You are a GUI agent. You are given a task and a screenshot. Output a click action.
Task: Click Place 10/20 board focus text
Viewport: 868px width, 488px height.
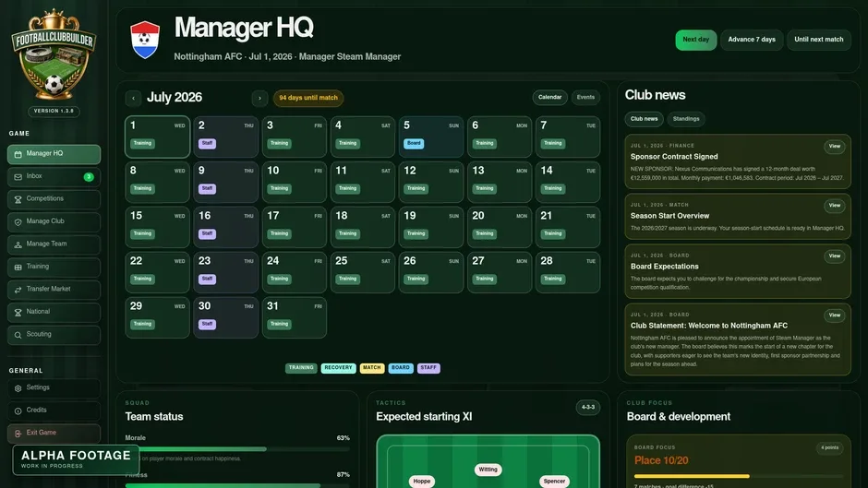tap(661, 460)
